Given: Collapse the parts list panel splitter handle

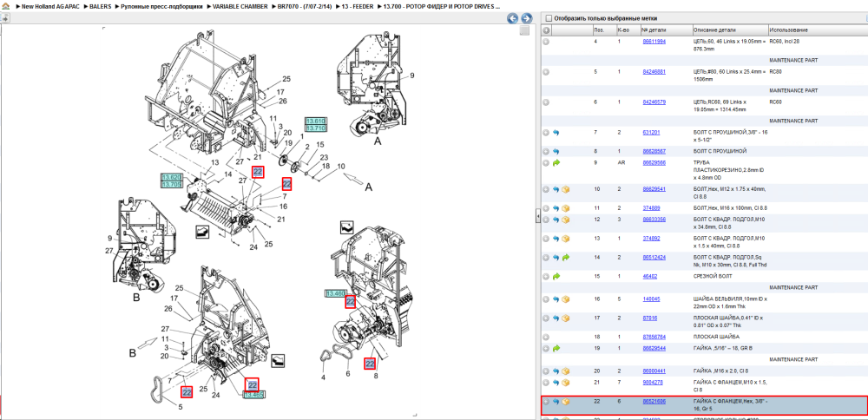Looking at the screenshot, I should pos(537,217).
